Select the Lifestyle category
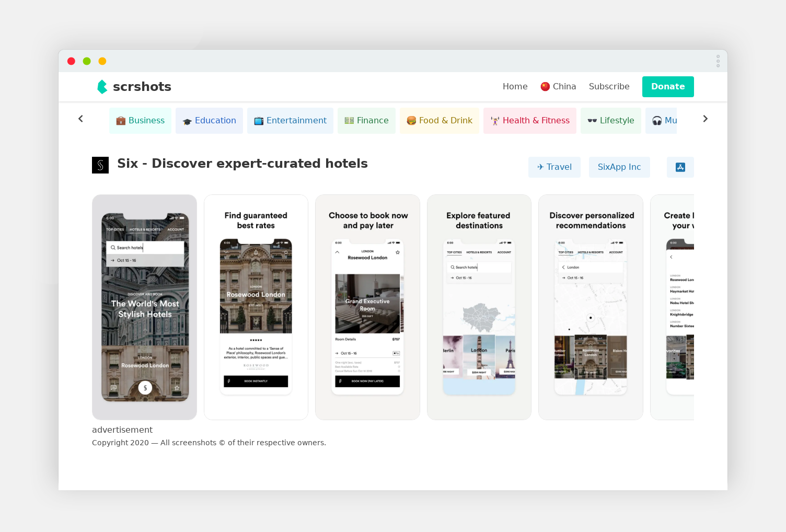The height and width of the screenshot is (532, 786). pyautogui.click(x=611, y=121)
